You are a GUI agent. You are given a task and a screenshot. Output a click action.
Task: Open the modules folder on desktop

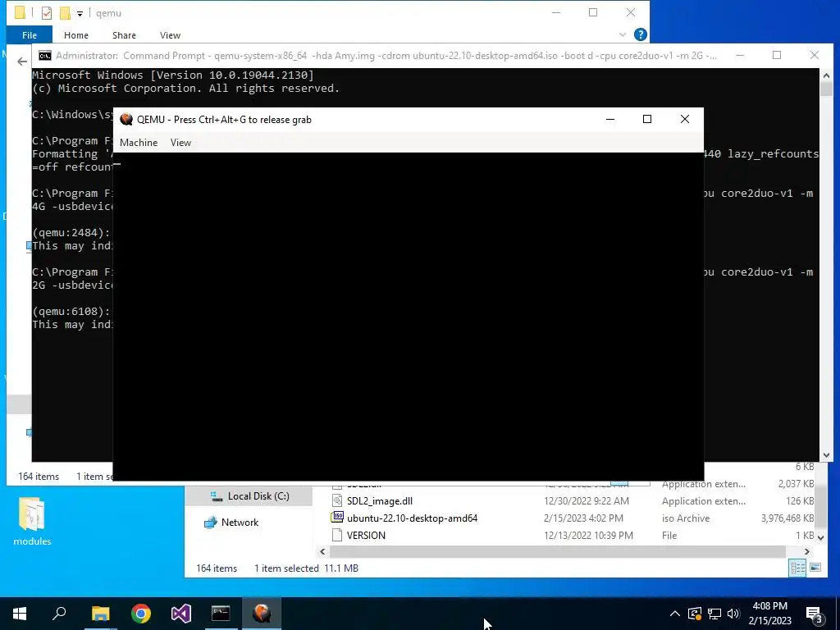click(32, 521)
